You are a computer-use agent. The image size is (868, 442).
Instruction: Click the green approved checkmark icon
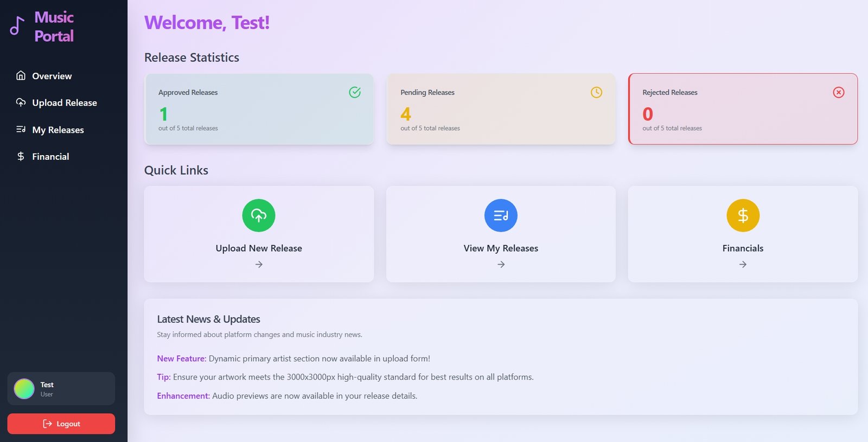pyautogui.click(x=355, y=92)
